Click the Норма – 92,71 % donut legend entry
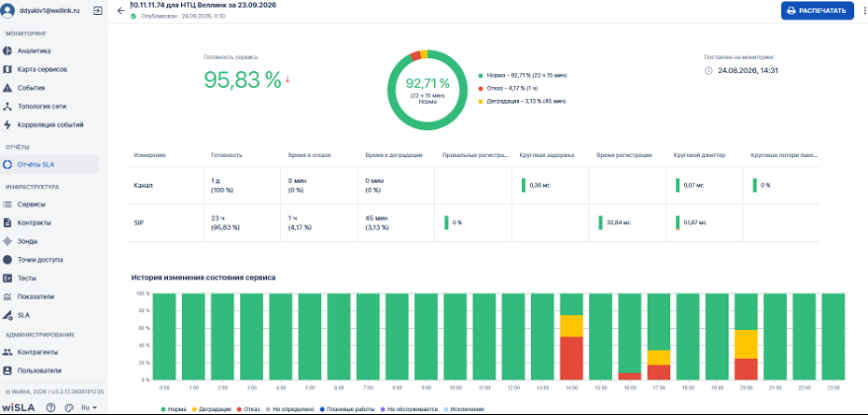868x415 pixels. click(x=523, y=75)
